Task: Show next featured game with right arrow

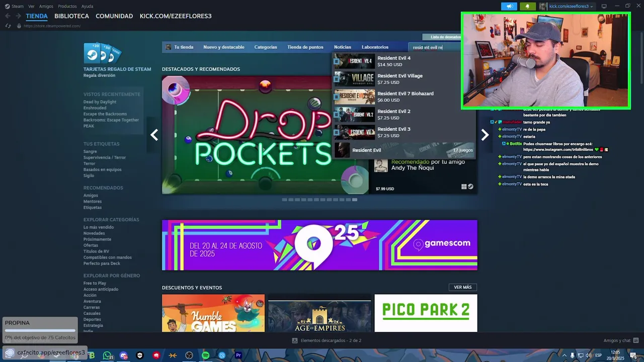Action: click(x=485, y=135)
